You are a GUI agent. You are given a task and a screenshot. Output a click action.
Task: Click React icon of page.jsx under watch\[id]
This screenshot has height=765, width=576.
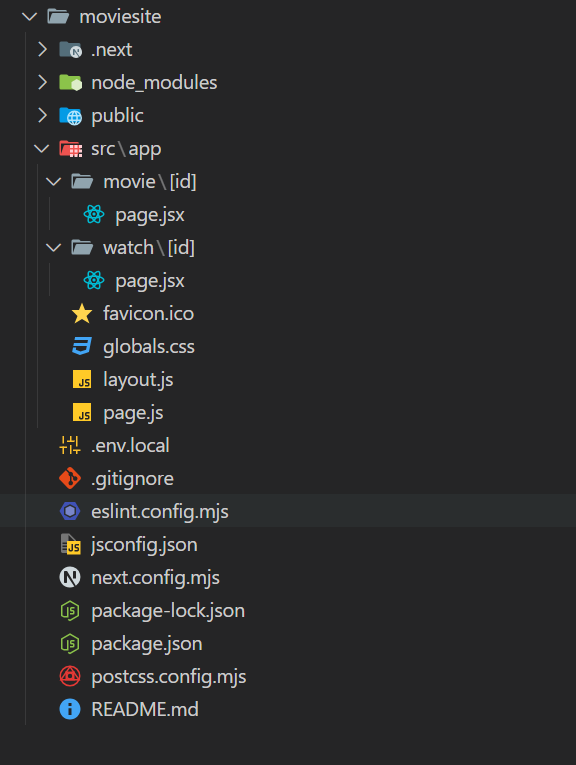94,280
